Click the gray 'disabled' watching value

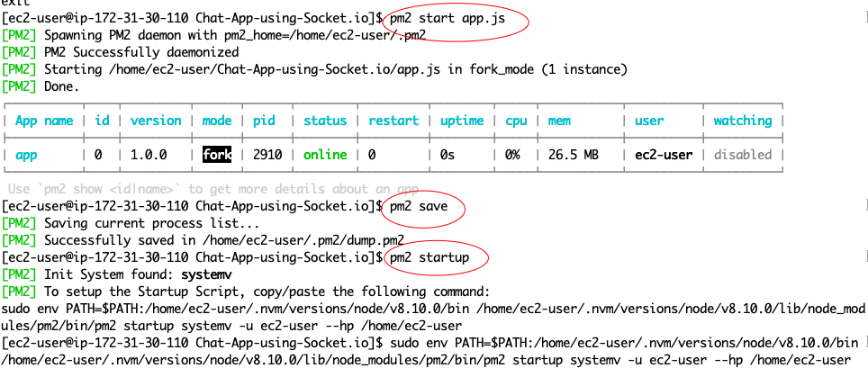pos(742,155)
